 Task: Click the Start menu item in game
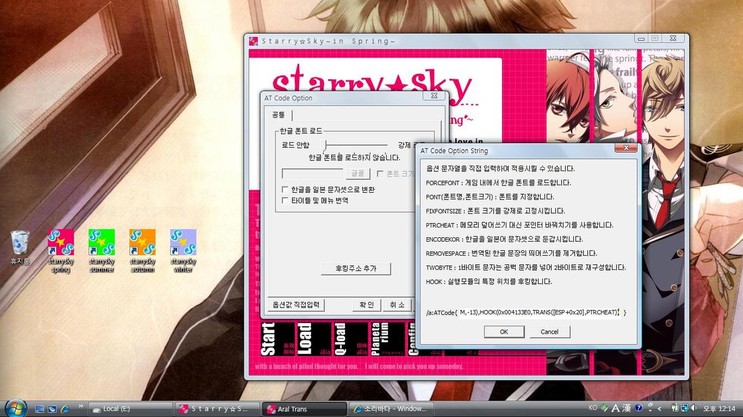click(269, 339)
